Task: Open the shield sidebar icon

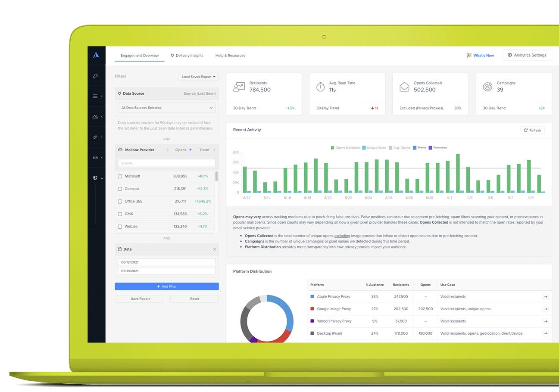Action: click(x=95, y=177)
